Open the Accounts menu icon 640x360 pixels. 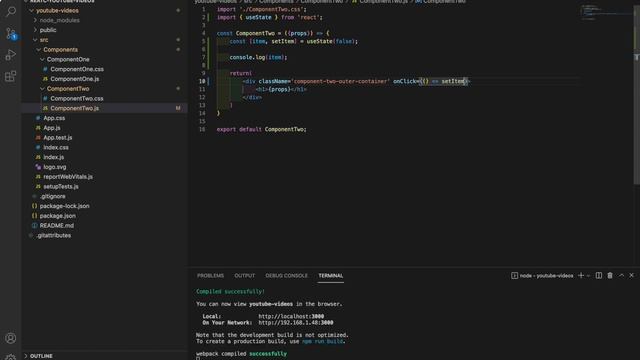click(11, 338)
